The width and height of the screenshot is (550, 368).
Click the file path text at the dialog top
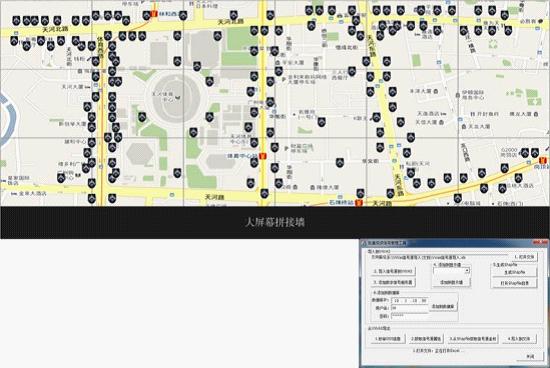418,257
